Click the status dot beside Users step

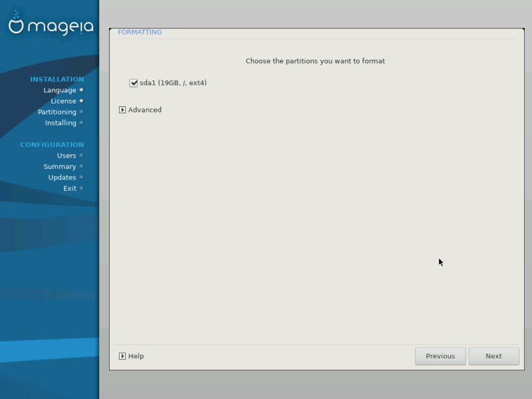(81, 155)
